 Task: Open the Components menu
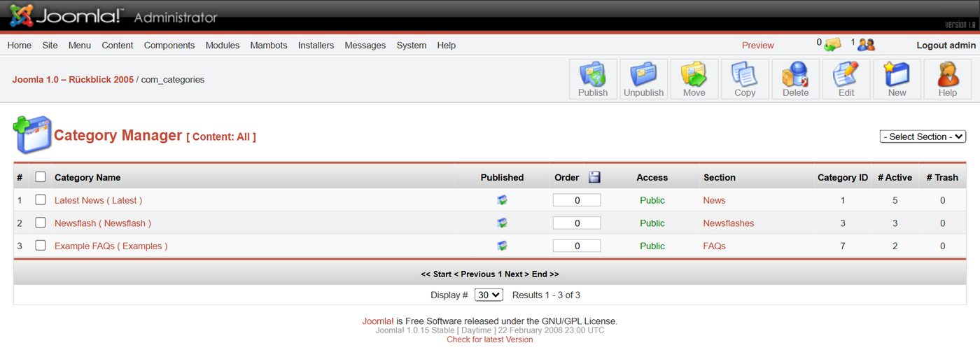coord(169,45)
